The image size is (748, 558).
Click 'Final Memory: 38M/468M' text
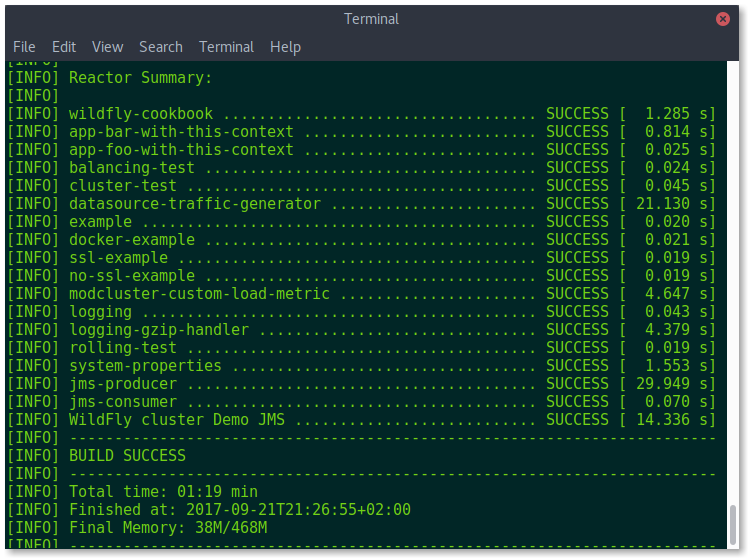tap(168, 527)
